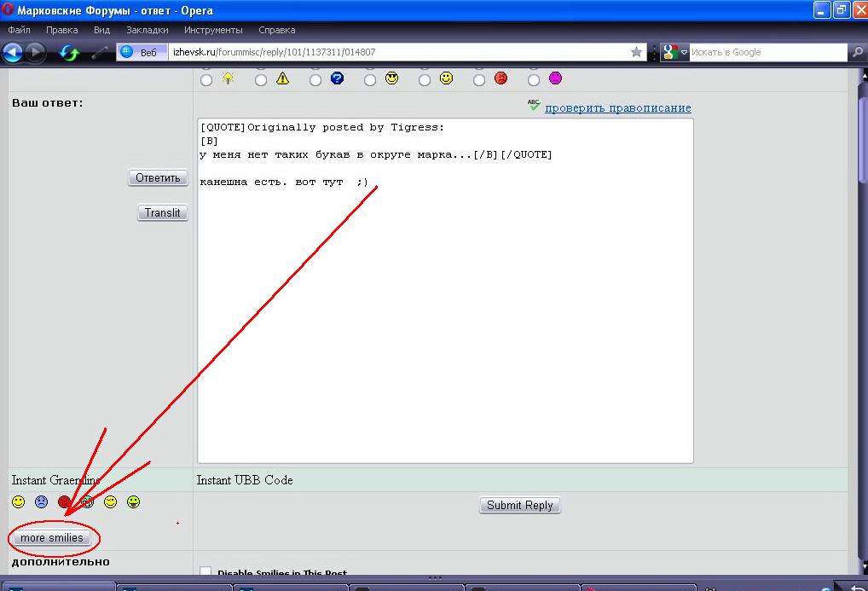Open the Закладки menu
868x591 pixels.
148,30
